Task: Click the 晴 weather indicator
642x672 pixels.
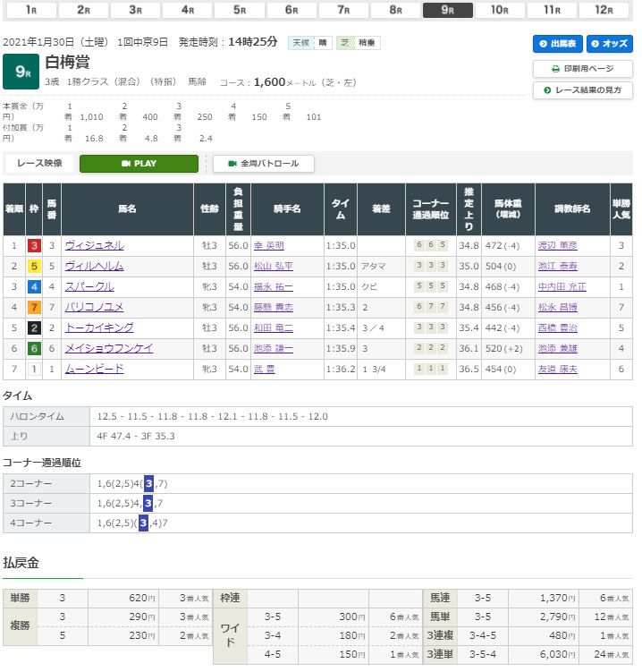Action: tap(321, 43)
